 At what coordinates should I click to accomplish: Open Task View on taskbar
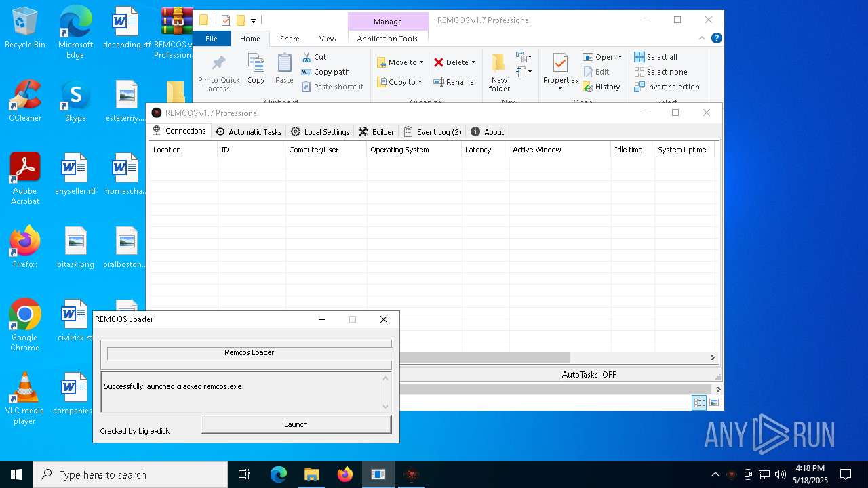click(x=244, y=474)
